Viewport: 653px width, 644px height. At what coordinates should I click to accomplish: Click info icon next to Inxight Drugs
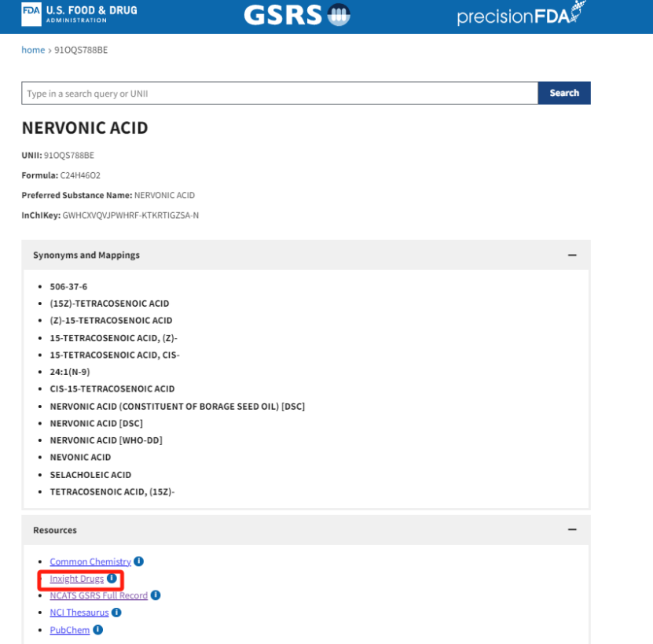pos(112,579)
